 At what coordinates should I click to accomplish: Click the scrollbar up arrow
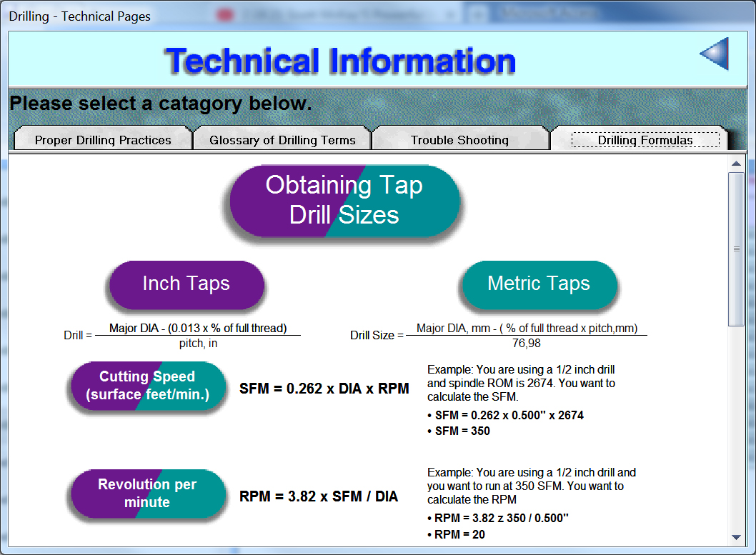coord(736,163)
